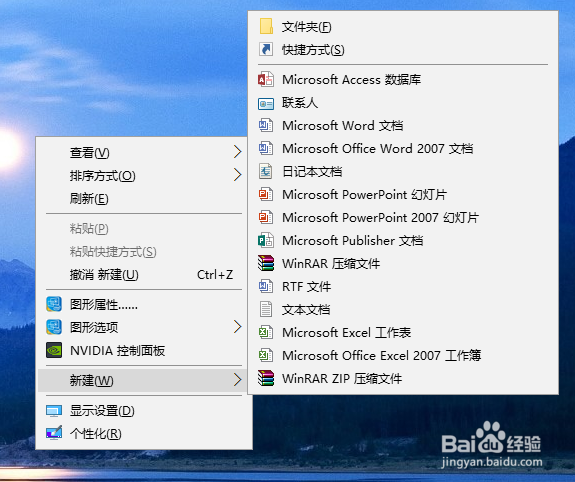
Task: Click the Microsoft Excel 工作表 icon
Action: (x=266, y=332)
